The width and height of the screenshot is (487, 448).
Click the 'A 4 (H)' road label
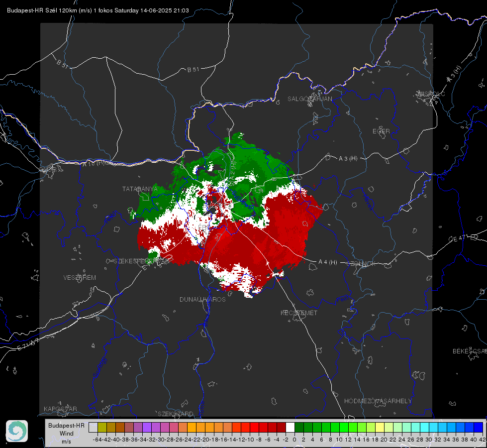328,262
